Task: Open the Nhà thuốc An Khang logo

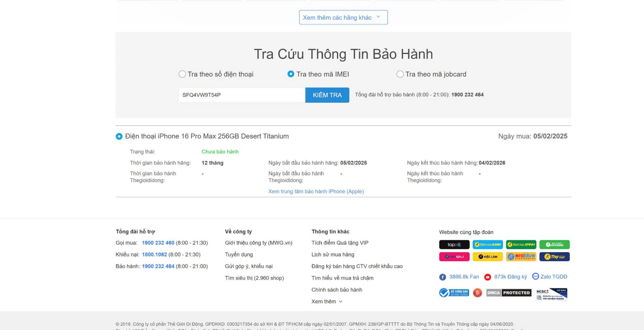Action: pyautogui.click(x=554, y=245)
